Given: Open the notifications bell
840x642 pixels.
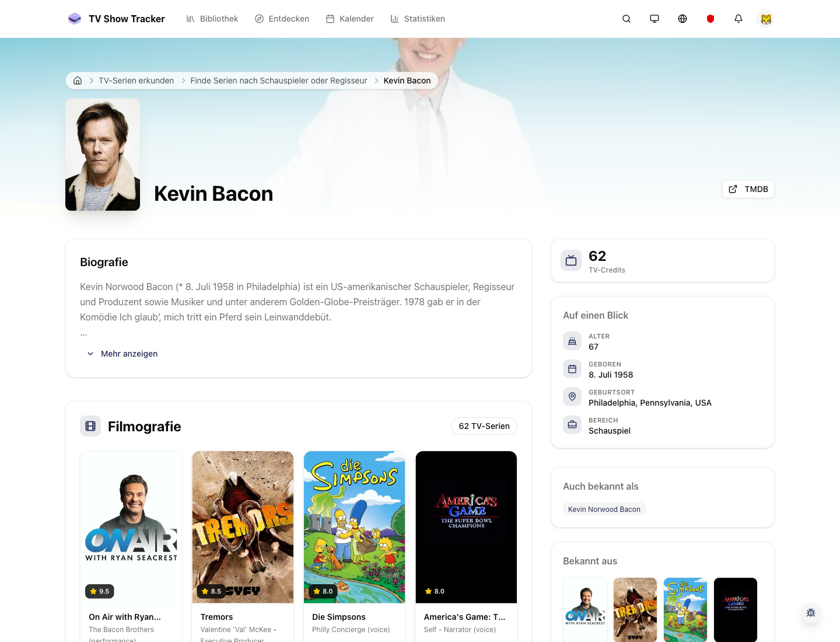Looking at the screenshot, I should coord(738,19).
